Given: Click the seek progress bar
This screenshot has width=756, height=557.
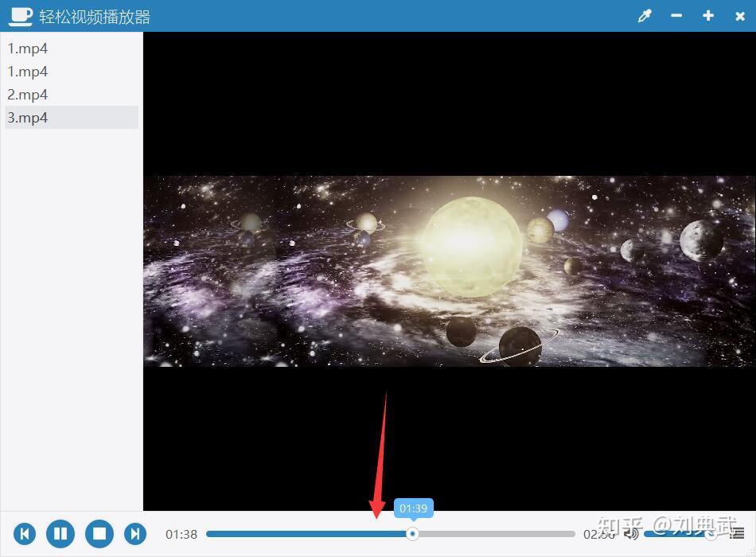Looking at the screenshot, I should coord(358,533).
